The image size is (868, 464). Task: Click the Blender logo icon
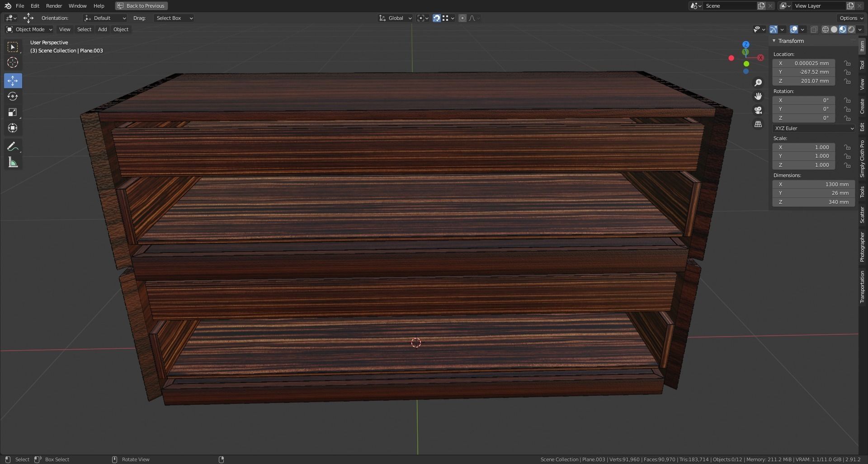[x=8, y=6]
